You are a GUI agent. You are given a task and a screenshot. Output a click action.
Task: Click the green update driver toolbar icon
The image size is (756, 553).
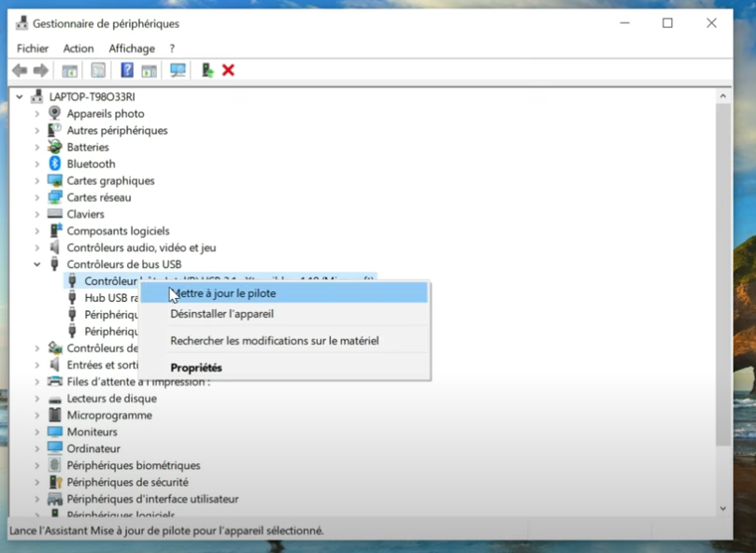pos(207,70)
